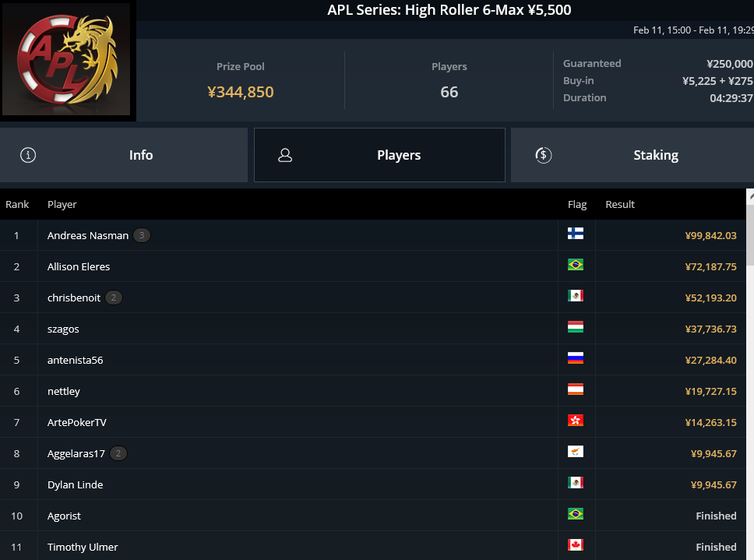This screenshot has height=560, width=754.
Task: Click the Result column header
Action: coord(620,204)
